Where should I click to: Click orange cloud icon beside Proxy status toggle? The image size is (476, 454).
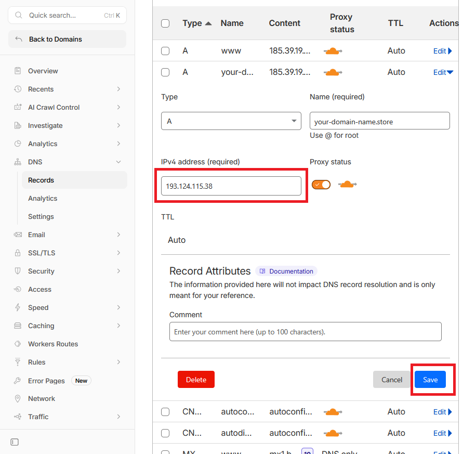347,185
